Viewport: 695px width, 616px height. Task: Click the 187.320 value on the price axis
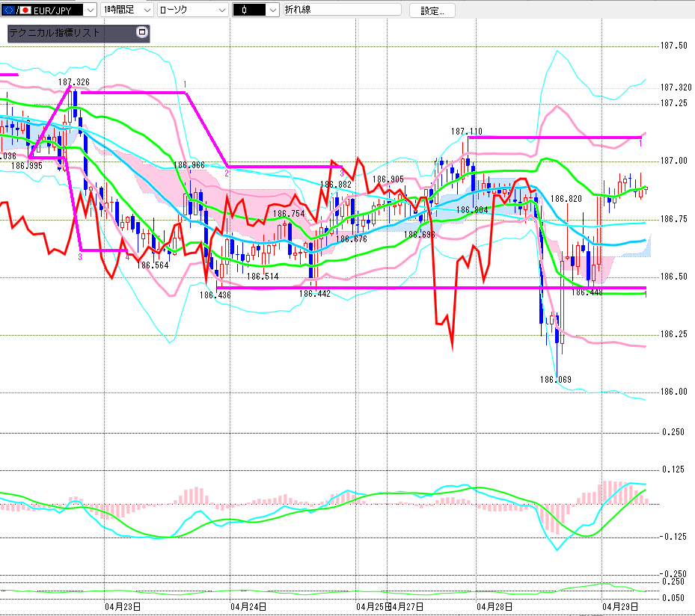pos(676,87)
